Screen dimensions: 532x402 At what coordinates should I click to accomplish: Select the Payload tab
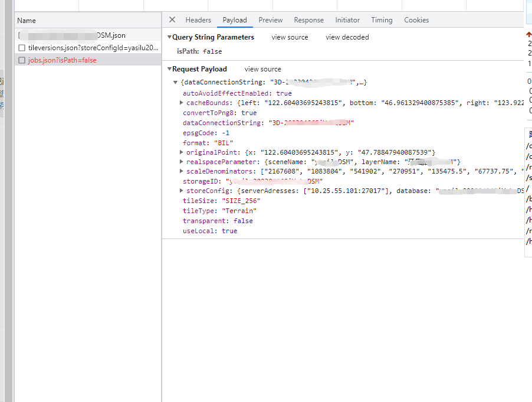(x=235, y=20)
